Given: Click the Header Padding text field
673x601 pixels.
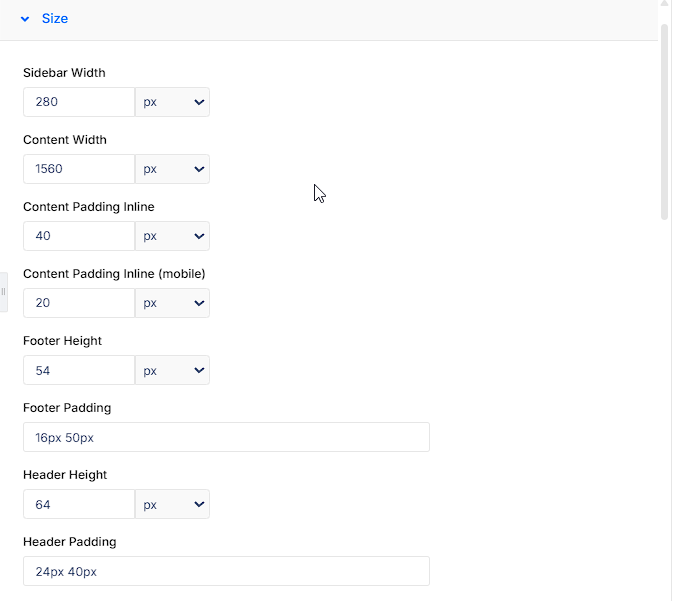Looking at the screenshot, I should [x=226, y=571].
